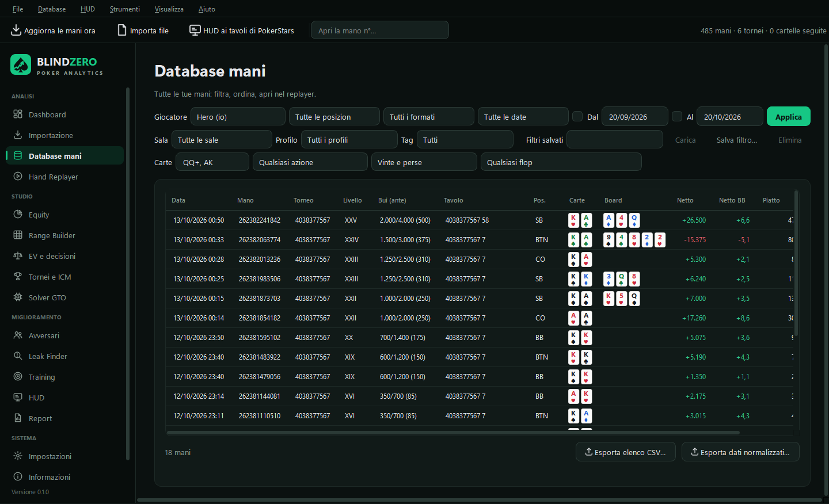This screenshot has width=829, height=504.
Task: Click the hands table horizontal scrollbar
Action: 452,432
